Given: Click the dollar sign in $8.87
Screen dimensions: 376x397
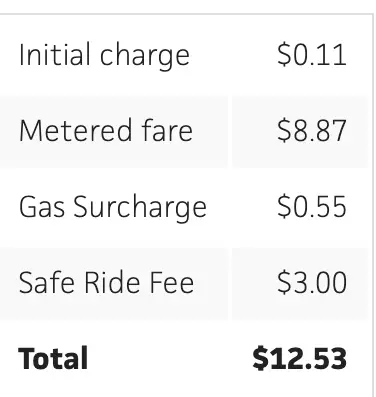Looking at the screenshot, I should [284, 131].
